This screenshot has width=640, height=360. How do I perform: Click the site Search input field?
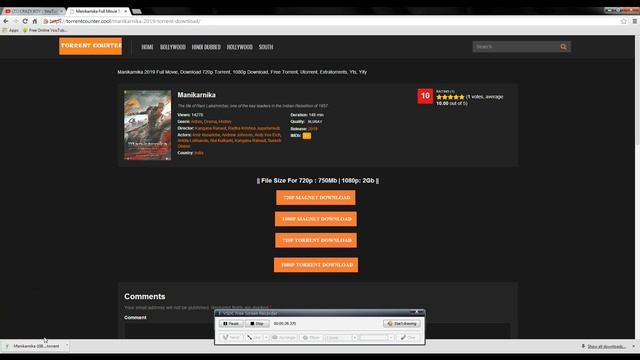click(515, 47)
